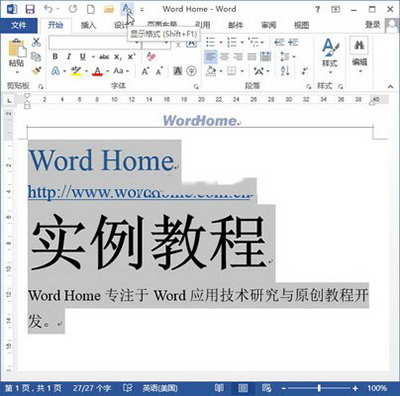Screen dimensions: 400x396
Task: Open the font name combo box
Action: 95,43
